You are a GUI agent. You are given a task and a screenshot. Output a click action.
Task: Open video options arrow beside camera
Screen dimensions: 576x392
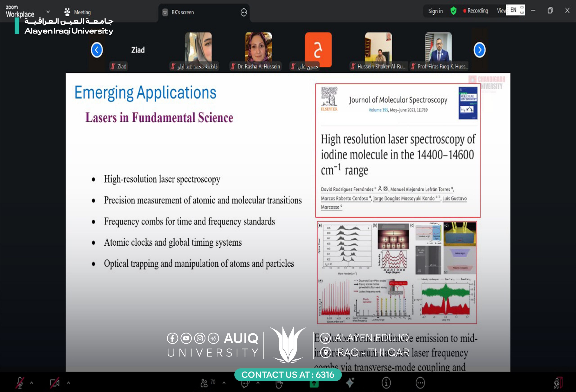[68, 383]
